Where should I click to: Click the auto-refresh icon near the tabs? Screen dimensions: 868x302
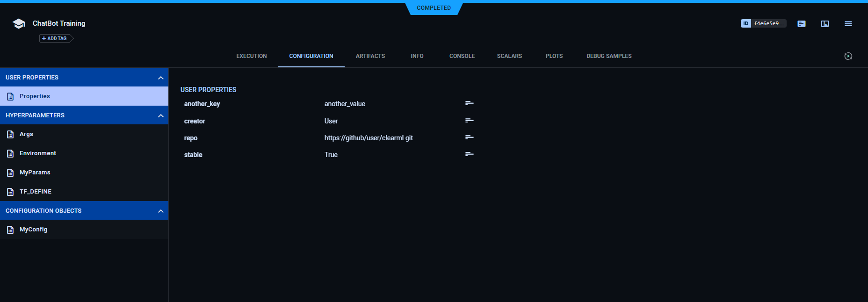[x=848, y=56]
